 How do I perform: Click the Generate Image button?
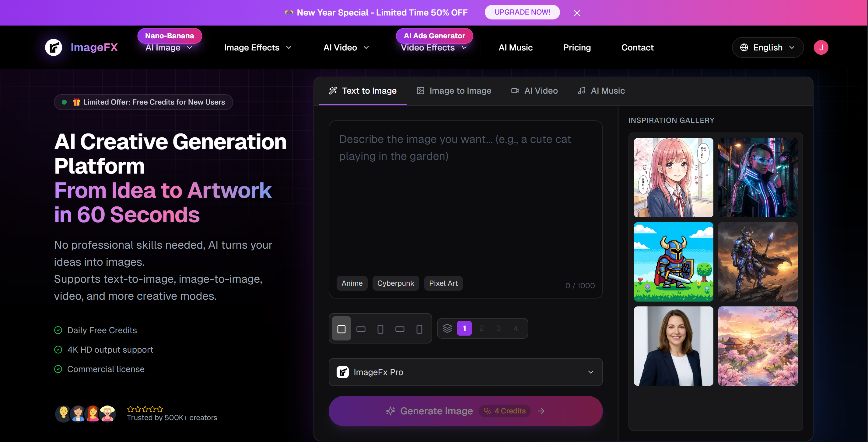(465, 411)
